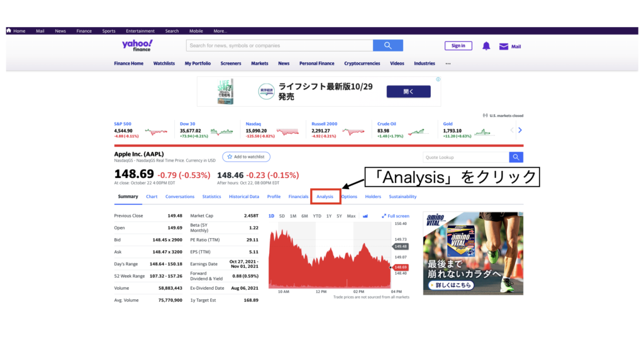Screen dimensions: 644x362
Task: Open My Portfolio
Action: coord(197,63)
